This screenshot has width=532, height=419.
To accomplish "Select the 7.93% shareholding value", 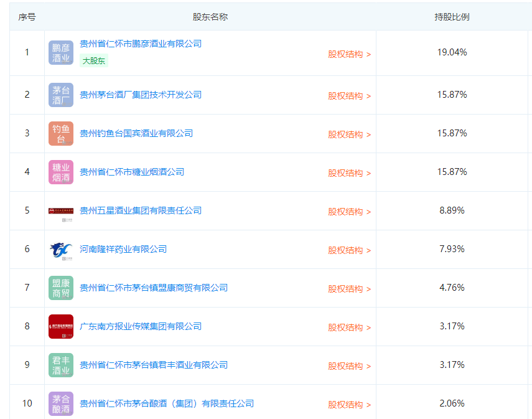I will [452, 249].
